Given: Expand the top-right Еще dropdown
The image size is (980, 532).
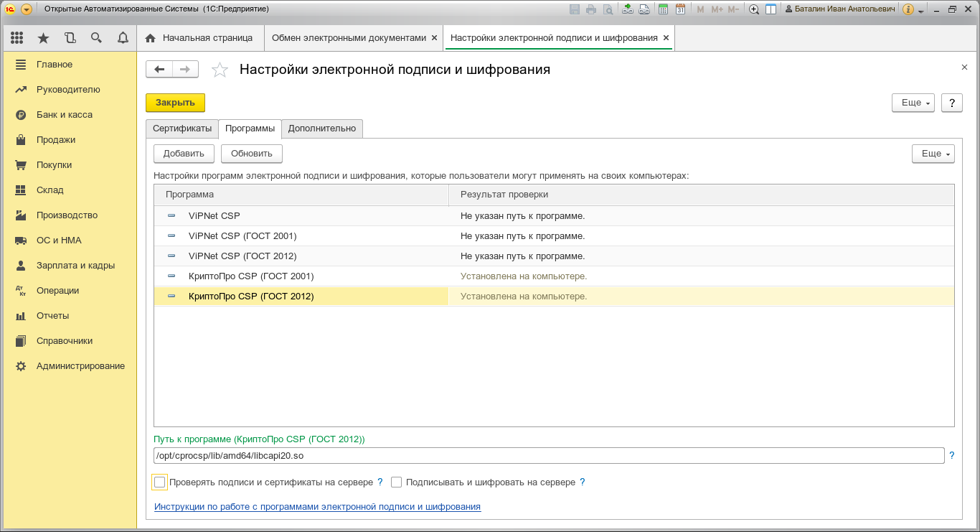Looking at the screenshot, I should [913, 103].
